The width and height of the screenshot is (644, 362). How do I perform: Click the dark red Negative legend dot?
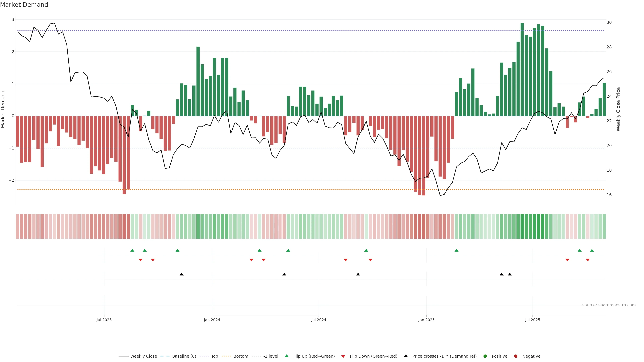pos(516,356)
